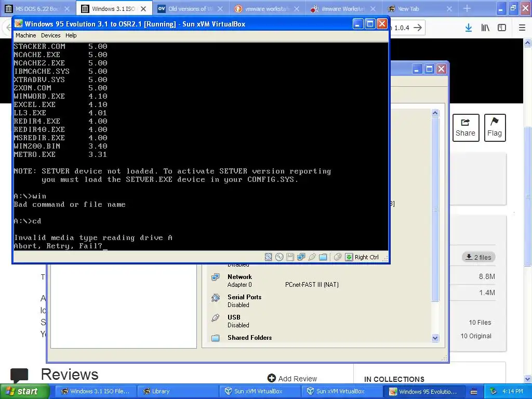
Task: Switch to Library taskbar item
Action: pyautogui.click(x=178, y=391)
